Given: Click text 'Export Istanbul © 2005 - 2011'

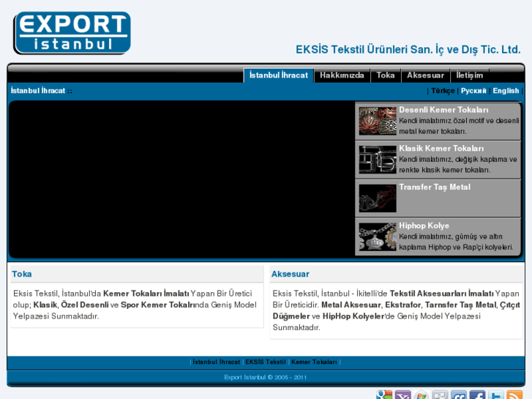Looking at the screenshot, I should [x=266, y=377].
